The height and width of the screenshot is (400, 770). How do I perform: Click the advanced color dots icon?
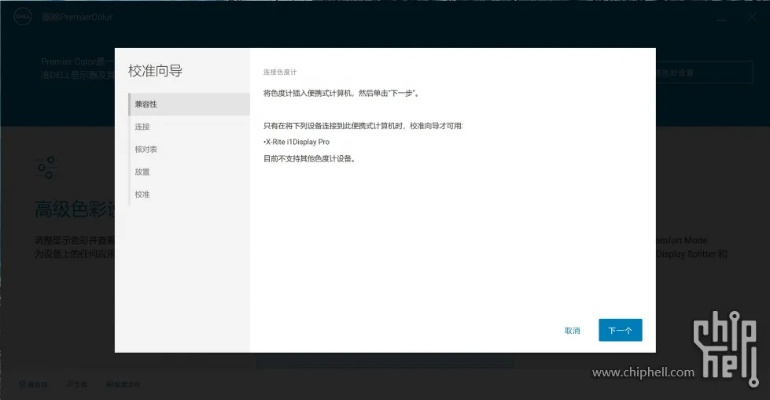click(x=46, y=166)
